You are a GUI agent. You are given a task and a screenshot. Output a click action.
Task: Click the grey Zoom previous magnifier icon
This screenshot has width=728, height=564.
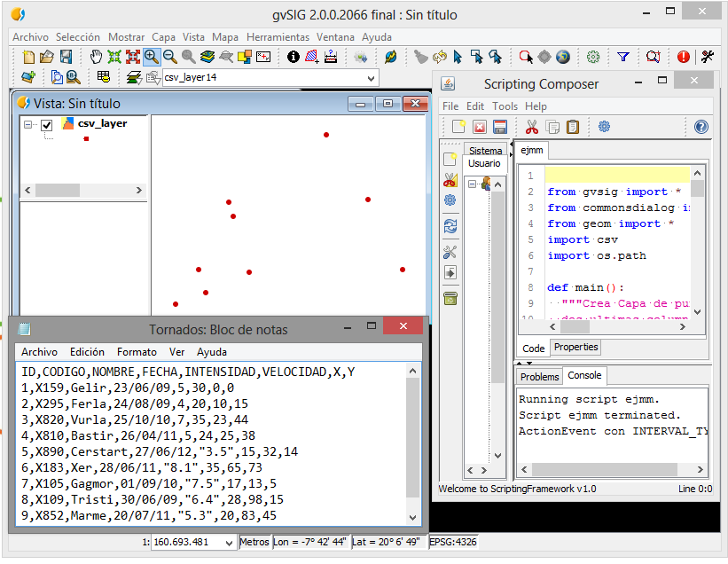[189, 57]
